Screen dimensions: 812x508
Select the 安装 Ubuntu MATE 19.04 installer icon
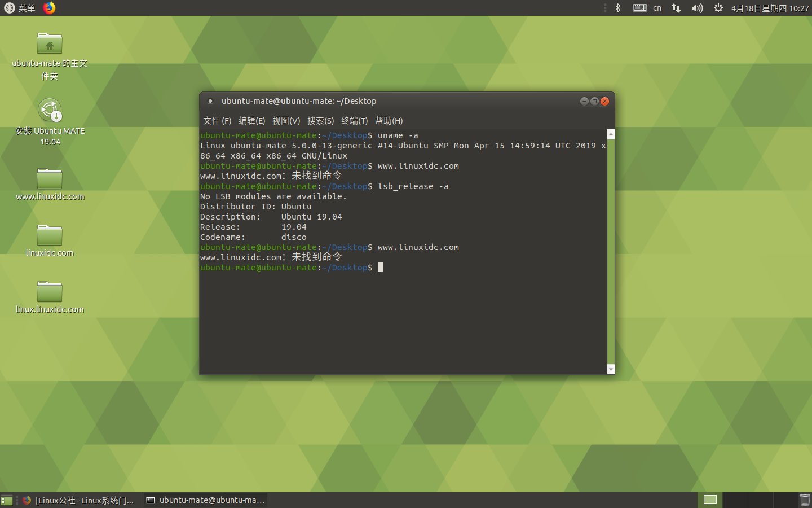coord(50,122)
